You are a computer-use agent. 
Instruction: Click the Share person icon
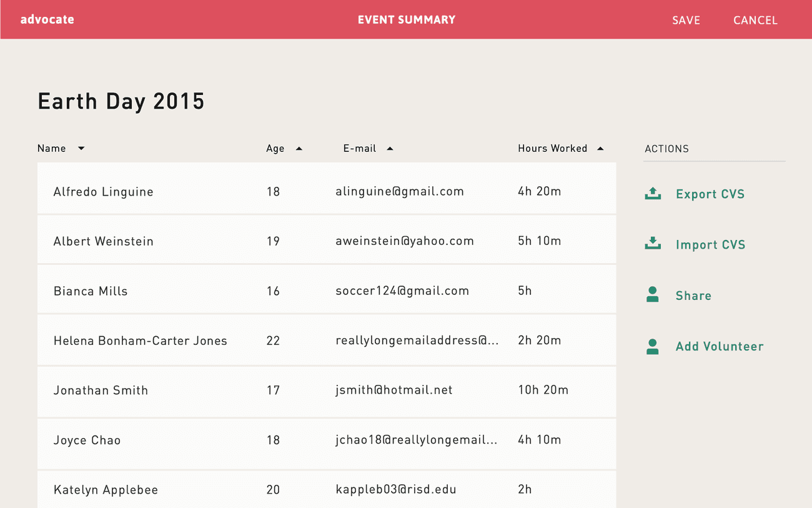(x=653, y=295)
